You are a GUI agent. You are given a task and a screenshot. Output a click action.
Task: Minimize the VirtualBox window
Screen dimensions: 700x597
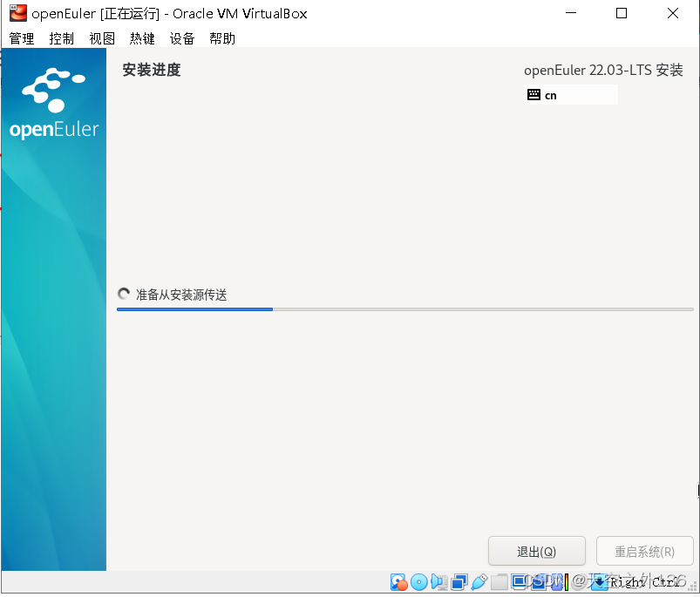[x=571, y=13]
